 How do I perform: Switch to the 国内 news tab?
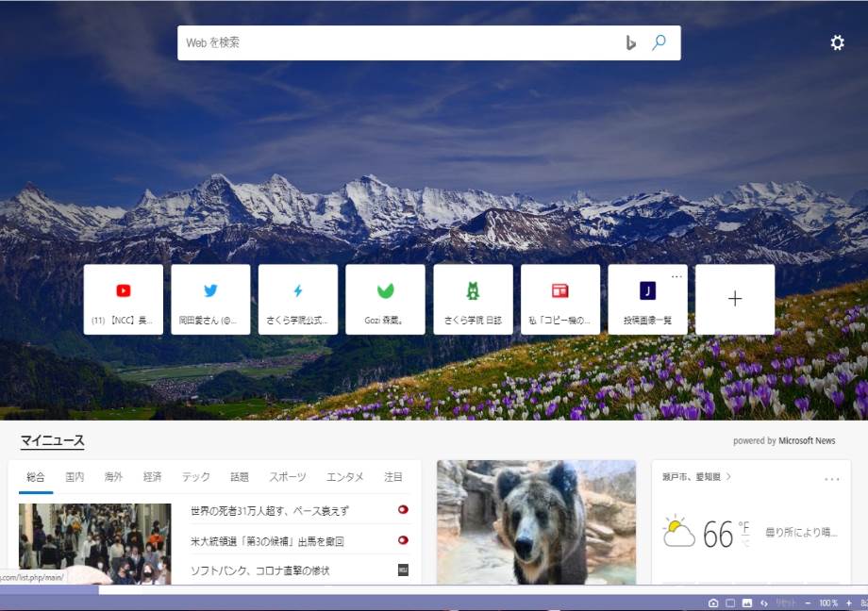(x=75, y=477)
